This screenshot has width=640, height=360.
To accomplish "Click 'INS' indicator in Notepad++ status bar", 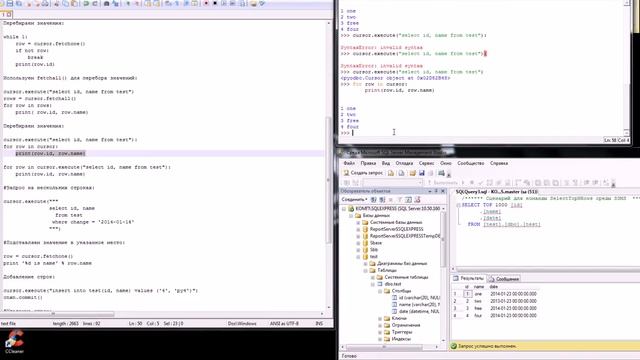I will 319,324.
